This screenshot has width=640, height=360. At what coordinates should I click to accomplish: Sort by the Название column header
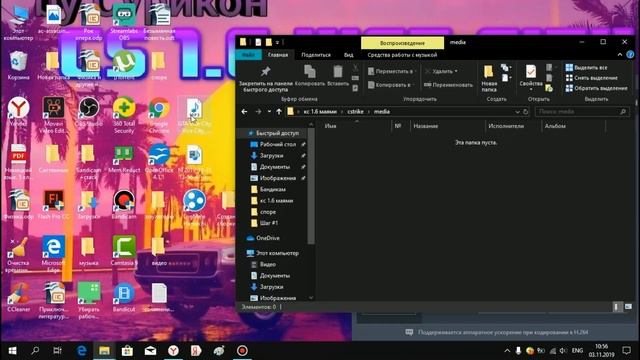point(425,126)
